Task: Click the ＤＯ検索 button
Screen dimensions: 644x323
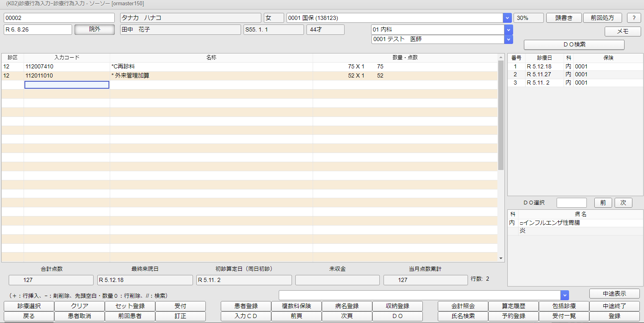Action: 574,44
